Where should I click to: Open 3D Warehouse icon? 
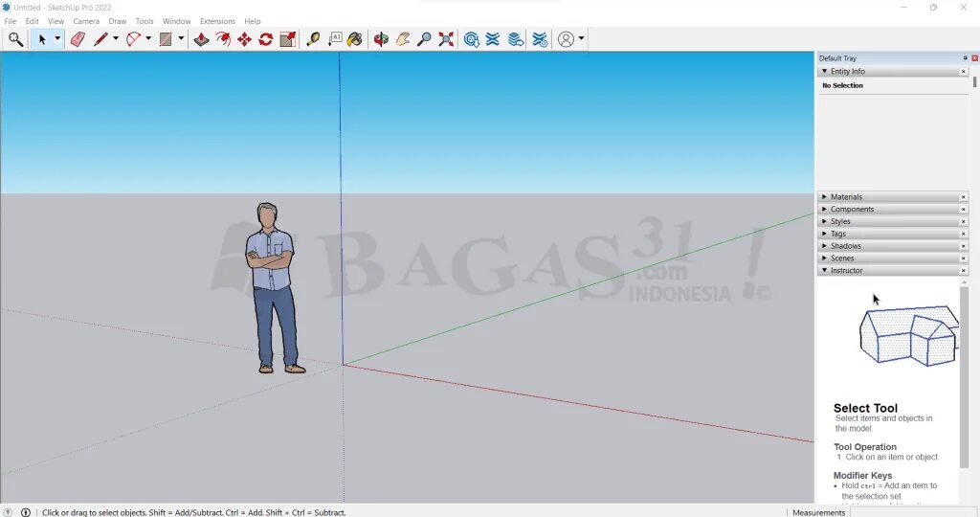click(472, 39)
